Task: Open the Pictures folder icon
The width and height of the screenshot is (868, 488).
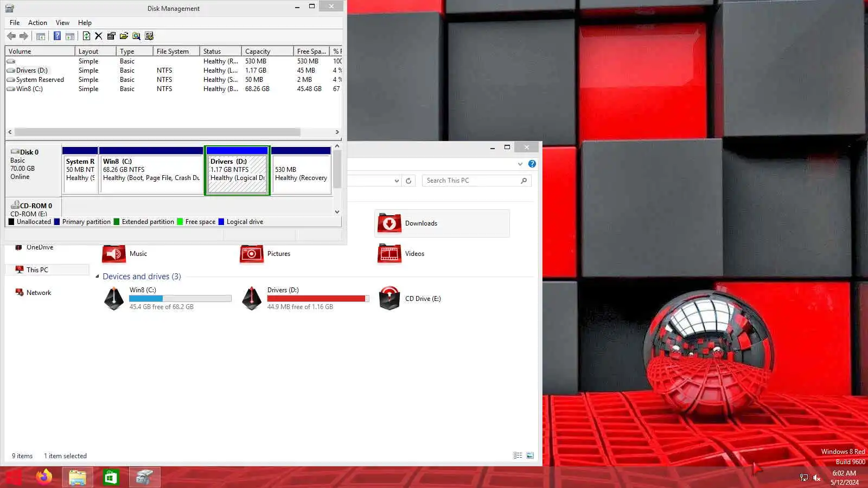Action: [x=252, y=254]
